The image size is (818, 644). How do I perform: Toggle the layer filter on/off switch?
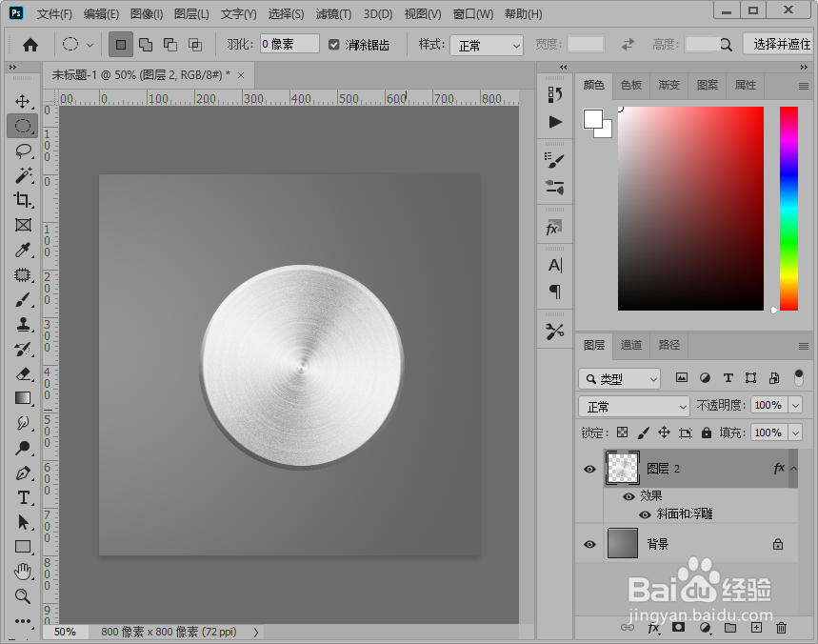[799, 377]
